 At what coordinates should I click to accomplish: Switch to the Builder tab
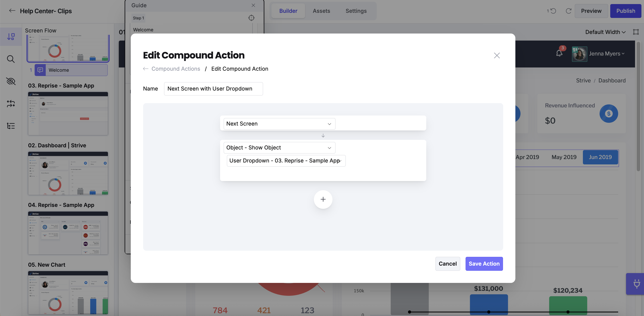(288, 11)
